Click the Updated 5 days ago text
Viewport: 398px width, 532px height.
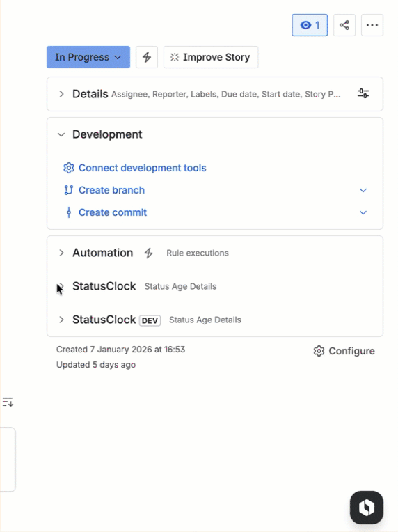pos(96,365)
